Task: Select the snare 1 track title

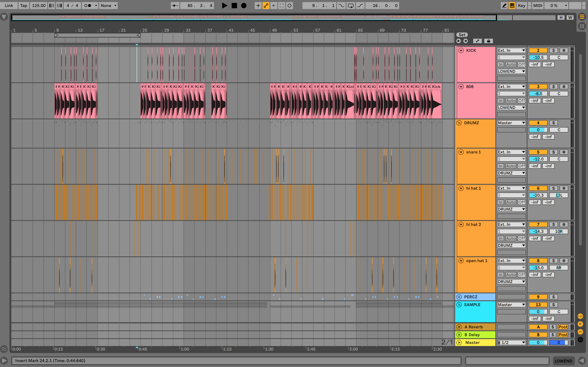Action: pyautogui.click(x=473, y=152)
